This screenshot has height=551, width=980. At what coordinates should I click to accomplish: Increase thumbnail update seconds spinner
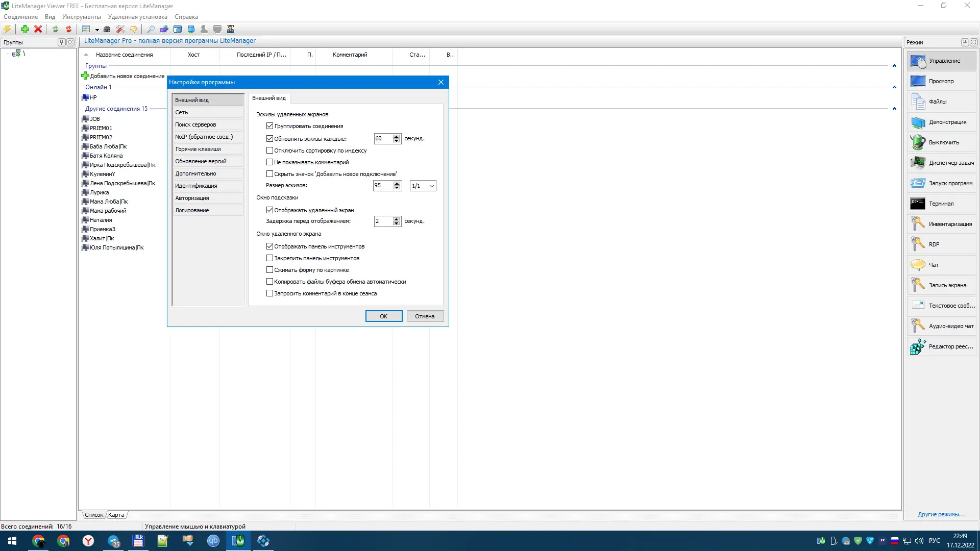pos(397,136)
